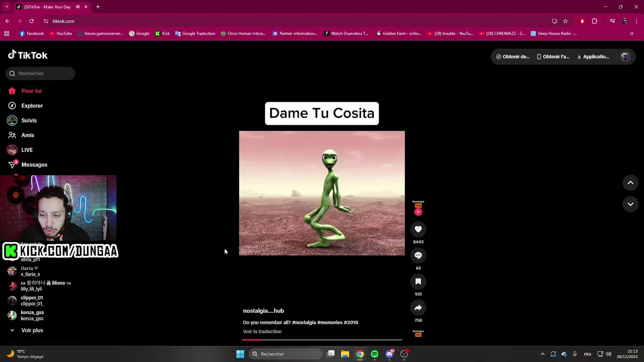Open the video comments panel

pyautogui.click(x=418, y=255)
